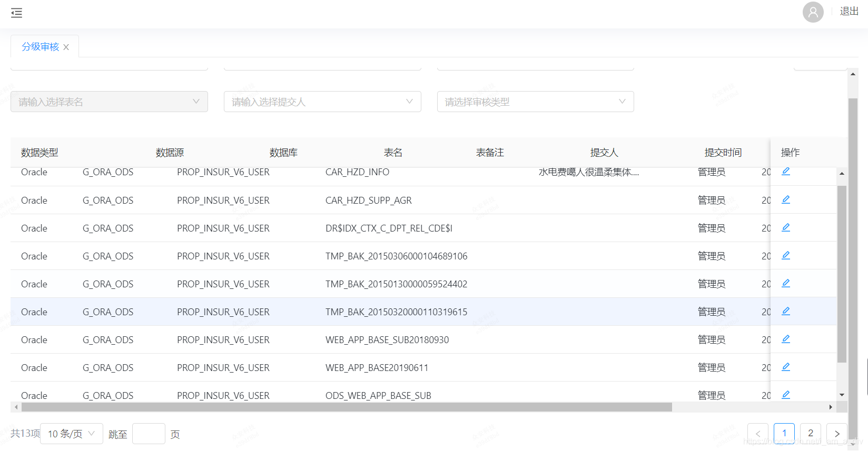Edit the ODS_WEB_APP_BASE_SUB row
This screenshot has width=868, height=451.
tap(786, 395)
